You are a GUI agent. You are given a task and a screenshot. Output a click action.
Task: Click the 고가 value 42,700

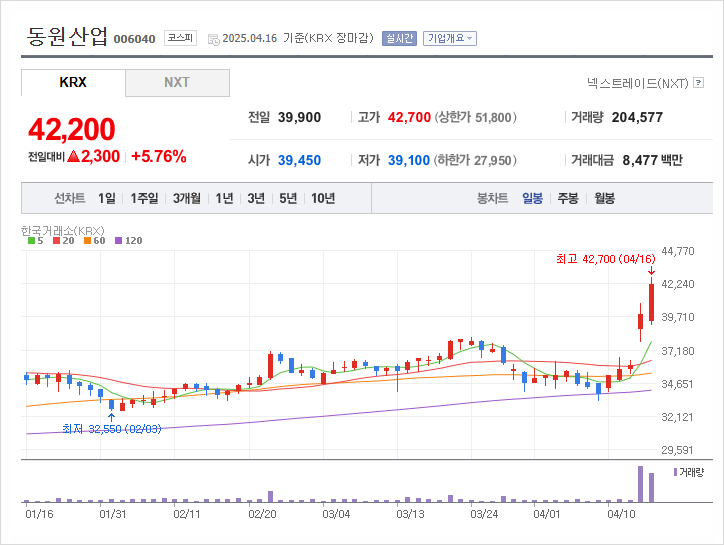pos(409,117)
